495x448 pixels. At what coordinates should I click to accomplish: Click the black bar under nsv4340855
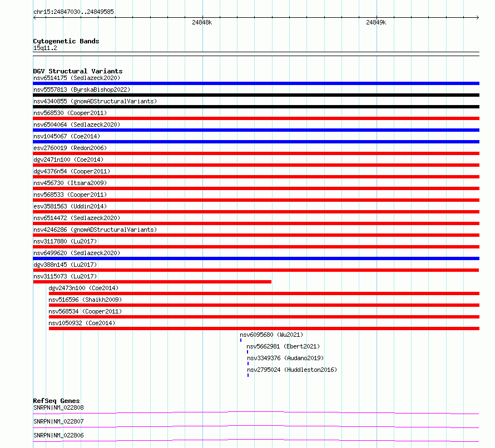[x=256, y=107]
